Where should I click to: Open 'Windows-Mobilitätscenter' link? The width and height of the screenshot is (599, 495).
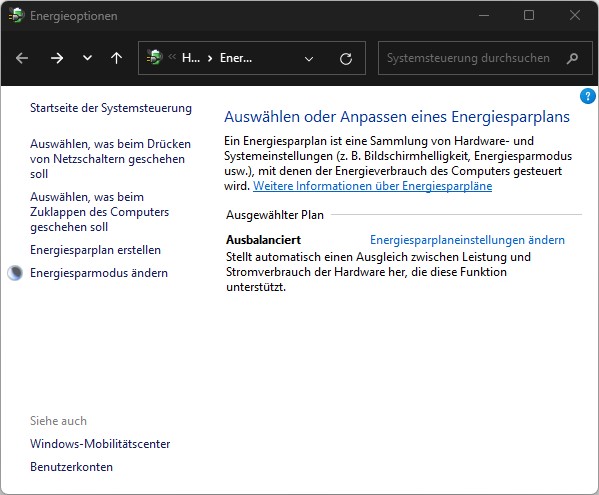pos(100,444)
